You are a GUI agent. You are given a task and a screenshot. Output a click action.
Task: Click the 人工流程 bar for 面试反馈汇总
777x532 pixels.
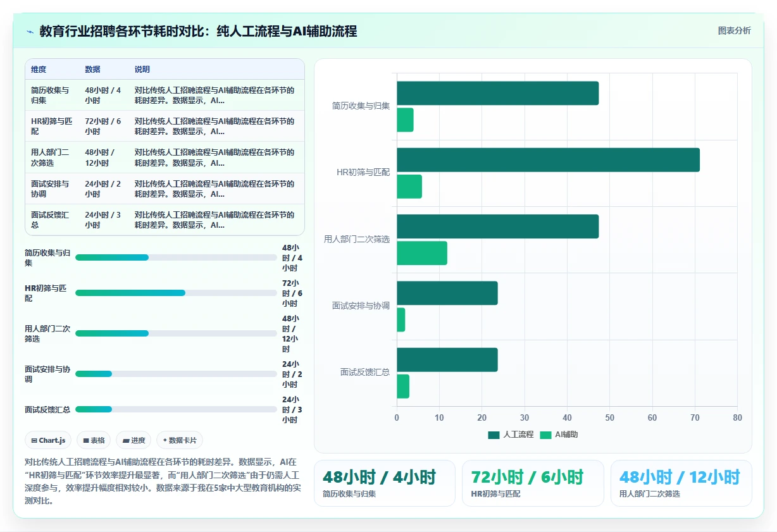pyautogui.click(x=447, y=359)
